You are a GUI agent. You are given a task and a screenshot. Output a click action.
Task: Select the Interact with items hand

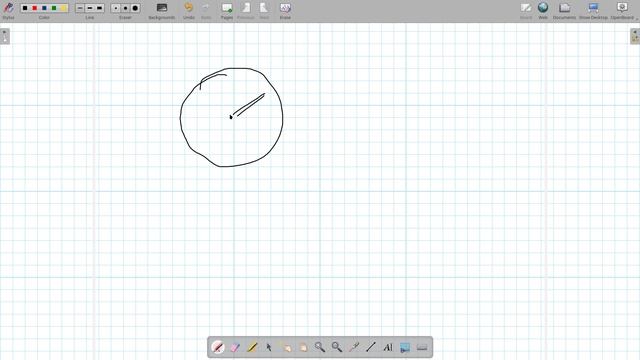pyautogui.click(x=286, y=347)
